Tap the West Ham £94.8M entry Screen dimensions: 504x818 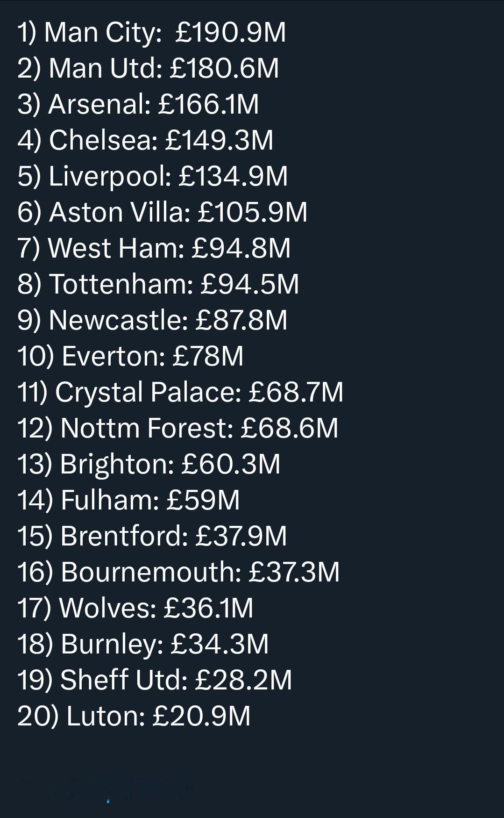coord(154,249)
